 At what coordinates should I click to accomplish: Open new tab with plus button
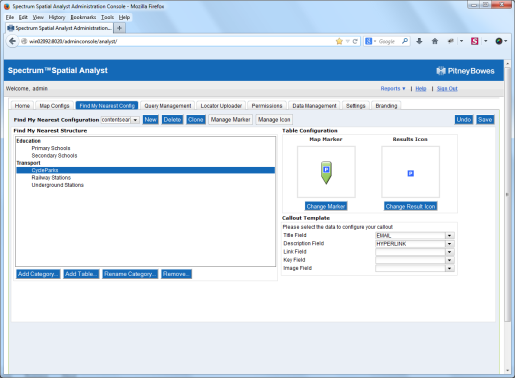coord(119,28)
